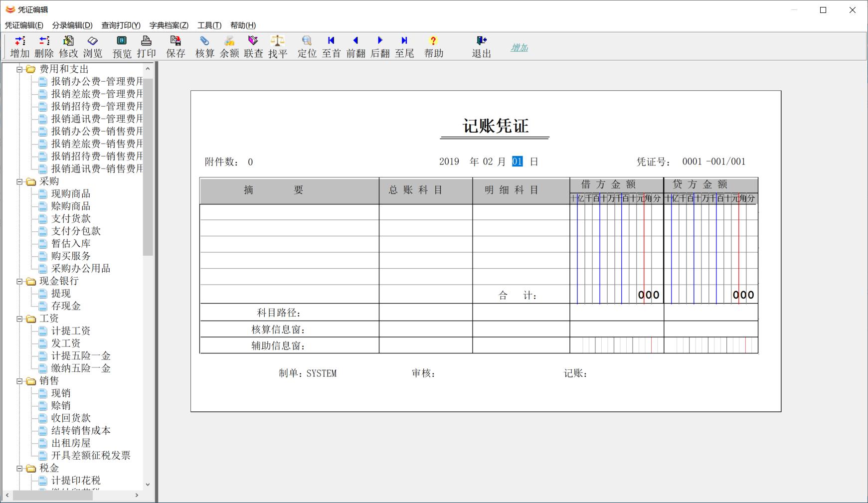Select template 报销办公费-管理费用
This screenshot has width=868, height=503.
pyautogui.click(x=97, y=81)
